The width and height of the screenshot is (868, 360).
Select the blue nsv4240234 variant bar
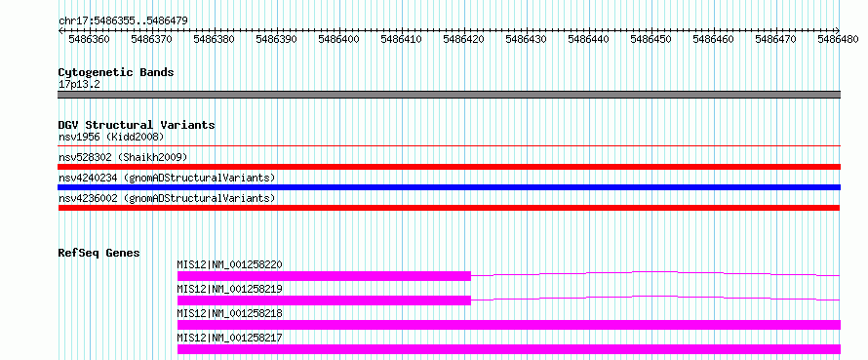point(449,187)
